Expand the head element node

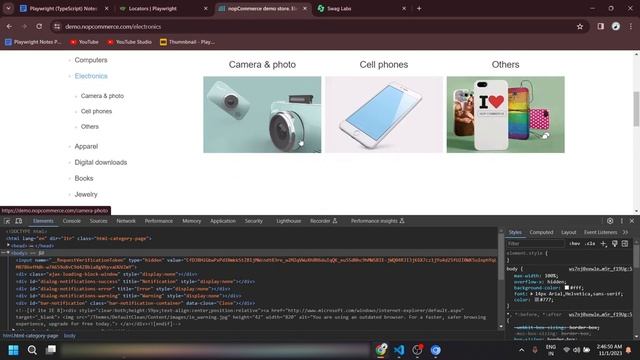[9, 245]
